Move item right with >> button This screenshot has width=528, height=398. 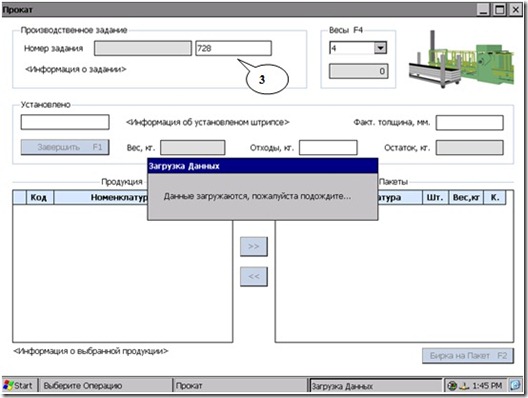tap(254, 246)
